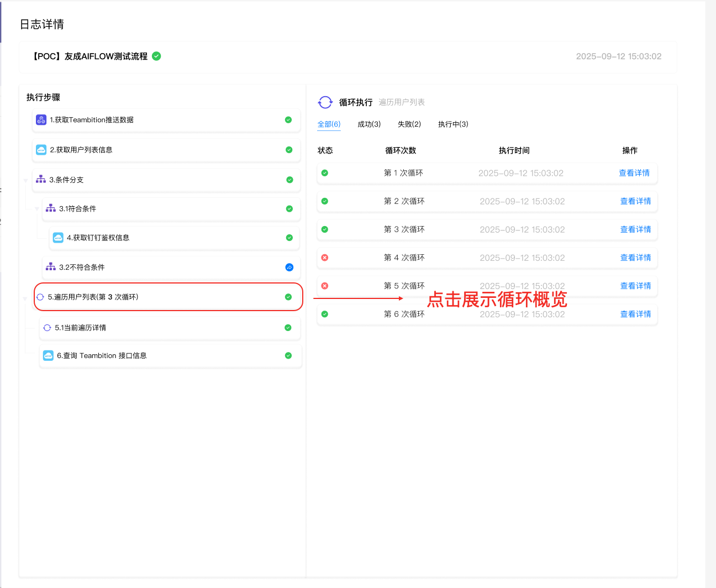Viewport: 716px width, 588px height.
Task: Click the green status check on 5.1当前遍历详情
Action: coord(288,328)
